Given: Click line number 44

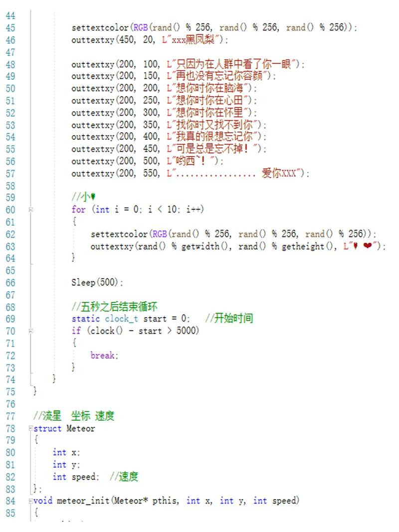Looking at the screenshot, I should (10, 15).
